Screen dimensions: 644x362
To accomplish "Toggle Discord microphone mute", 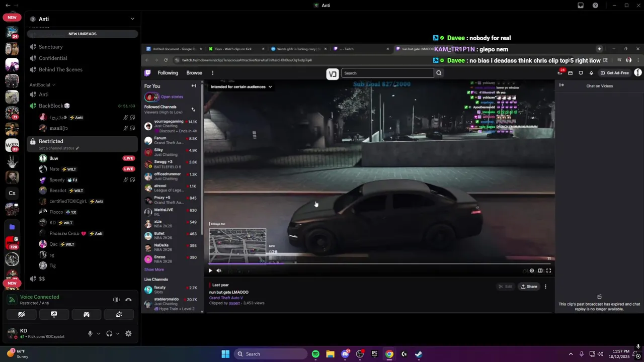I will (90, 333).
